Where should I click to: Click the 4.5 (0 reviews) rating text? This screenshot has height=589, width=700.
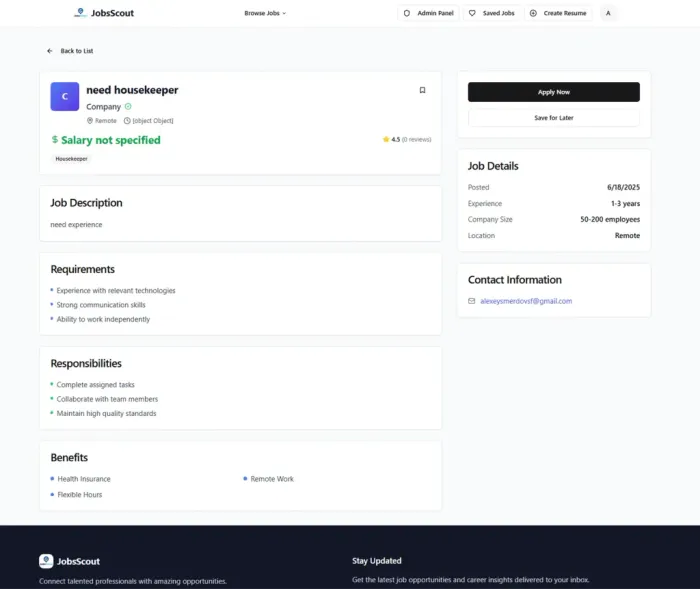coord(411,139)
